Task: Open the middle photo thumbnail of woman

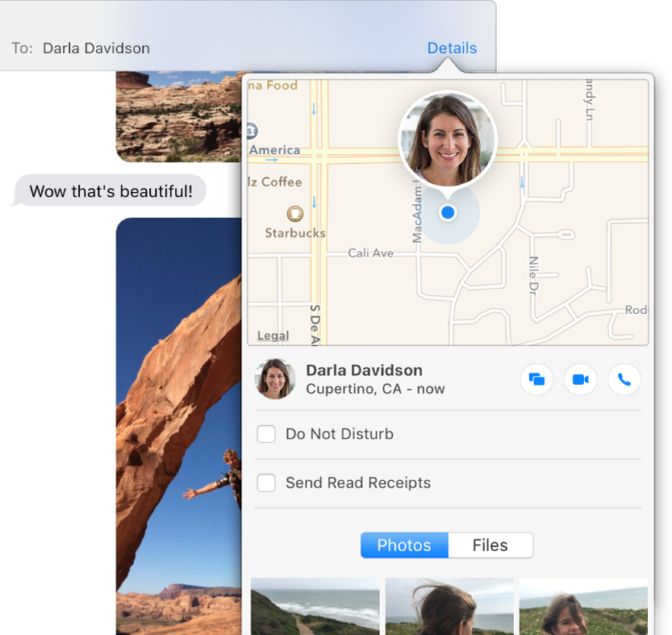Action: coord(449,606)
